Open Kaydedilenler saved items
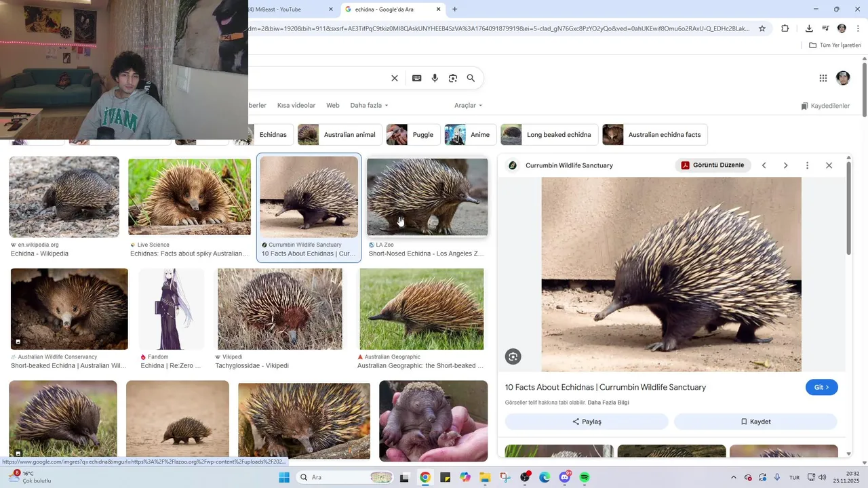This screenshot has height=488, width=868. pos(825,106)
